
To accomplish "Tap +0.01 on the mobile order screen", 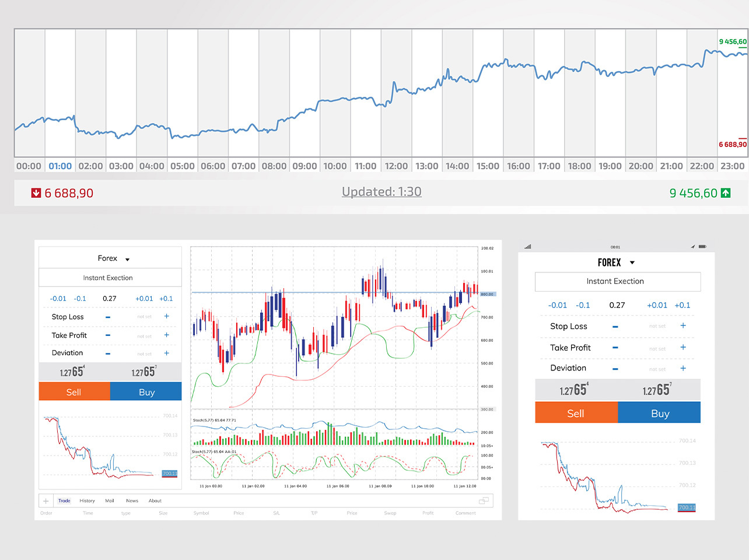I will coord(657,305).
